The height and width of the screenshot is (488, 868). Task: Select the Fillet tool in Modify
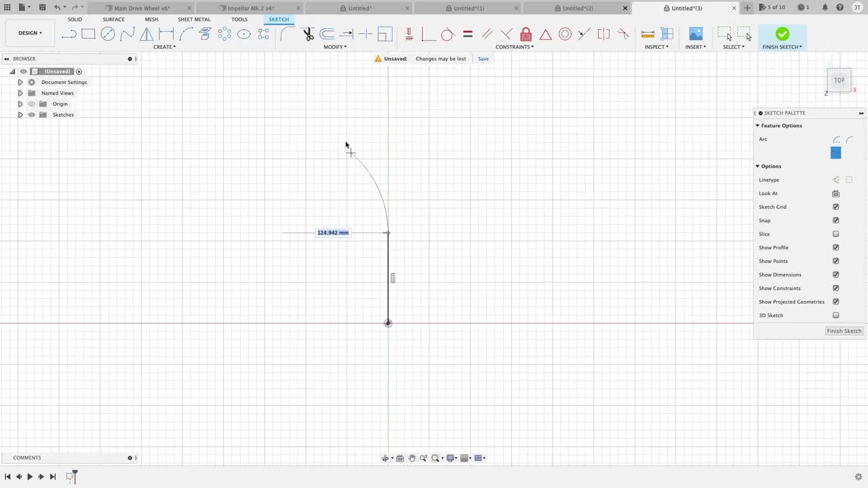288,34
